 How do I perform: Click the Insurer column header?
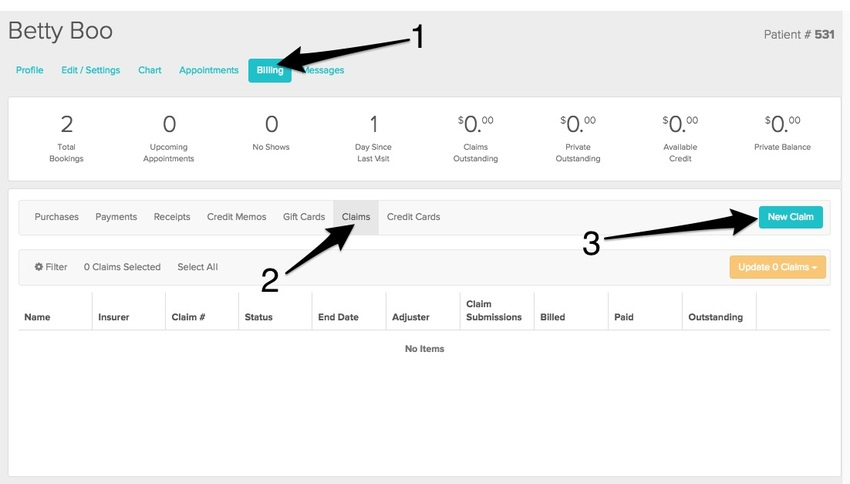tap(115, 317)
